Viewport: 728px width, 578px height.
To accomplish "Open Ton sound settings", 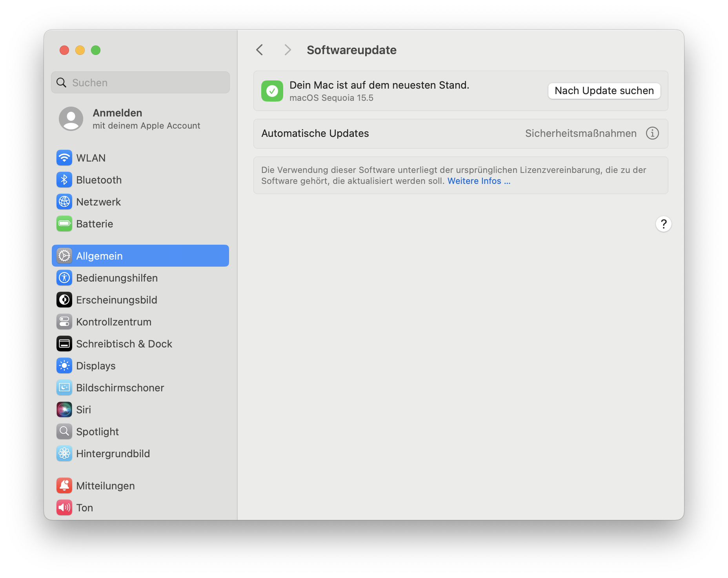I will click(84, 508).
